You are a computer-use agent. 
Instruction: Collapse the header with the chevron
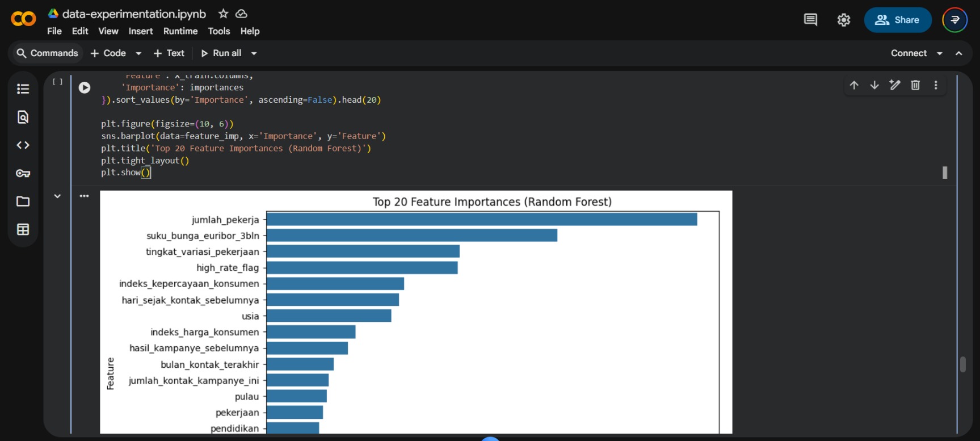(959, 53)
